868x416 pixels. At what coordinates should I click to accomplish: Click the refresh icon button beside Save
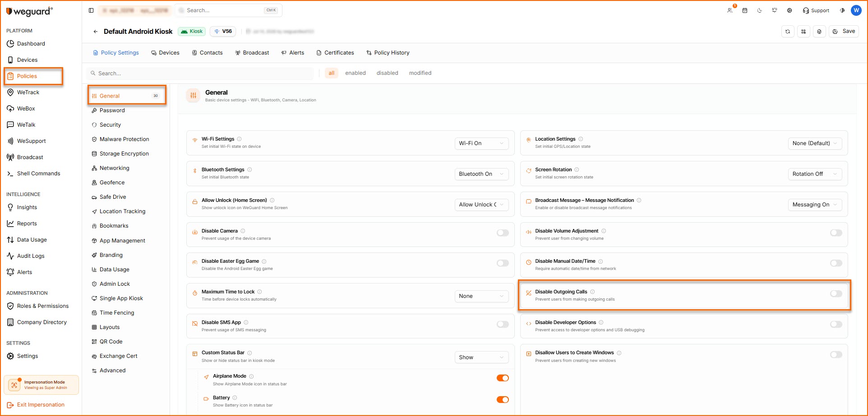coord(788,32)
